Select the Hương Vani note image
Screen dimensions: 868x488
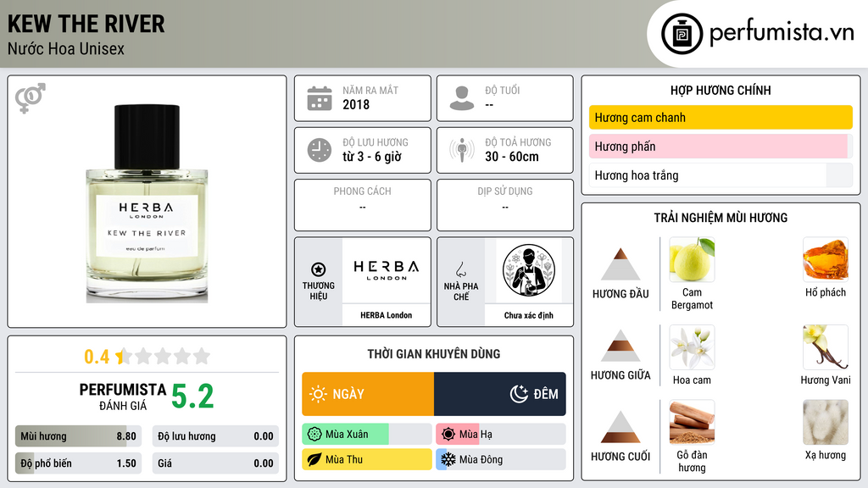826,347
